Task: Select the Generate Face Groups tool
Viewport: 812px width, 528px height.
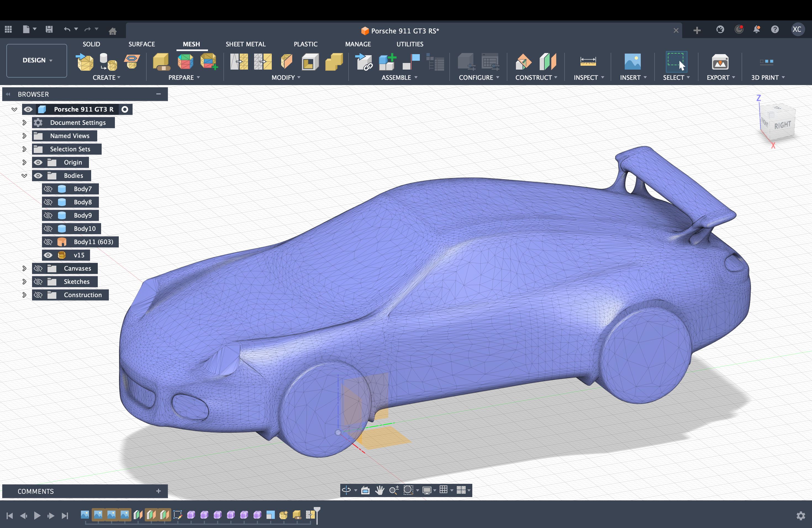Action: click(185, 62)
